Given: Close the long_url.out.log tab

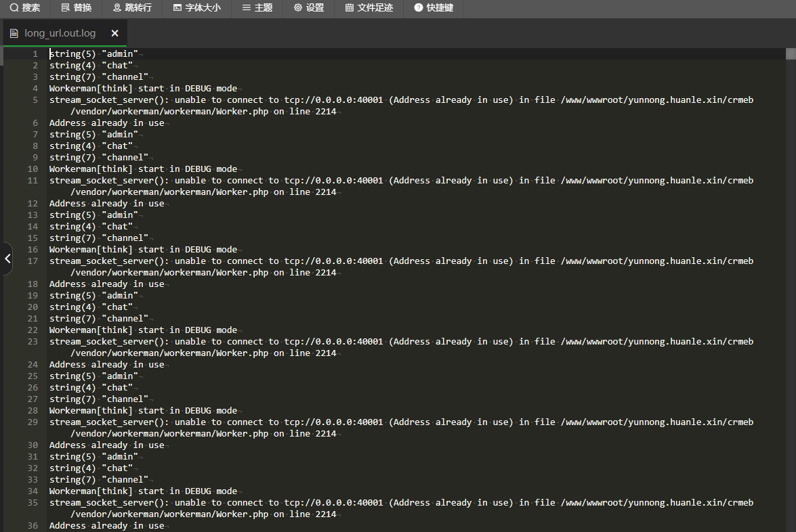Looking at the screenshot, I should pyautogui.click(x=114, y=33).
